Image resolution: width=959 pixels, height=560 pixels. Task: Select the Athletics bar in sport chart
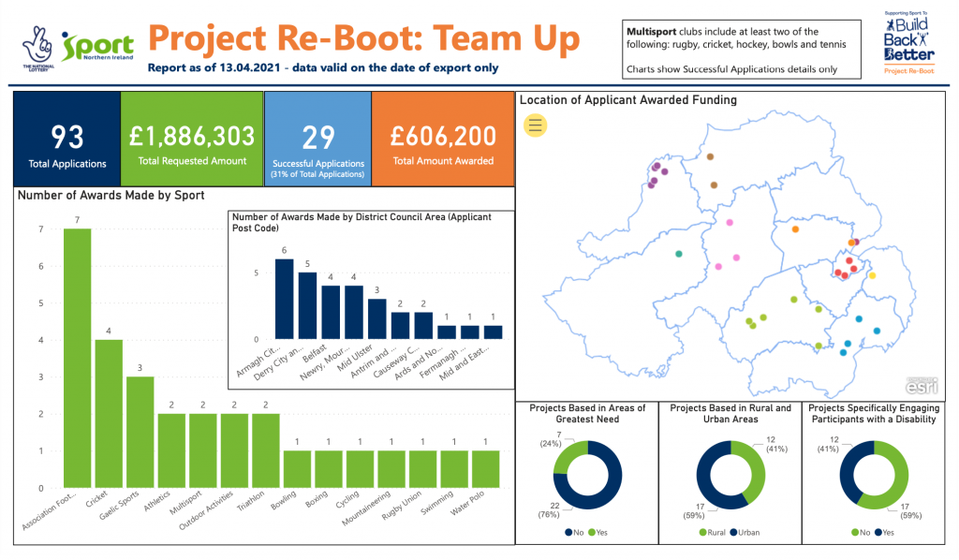[171, 450]
